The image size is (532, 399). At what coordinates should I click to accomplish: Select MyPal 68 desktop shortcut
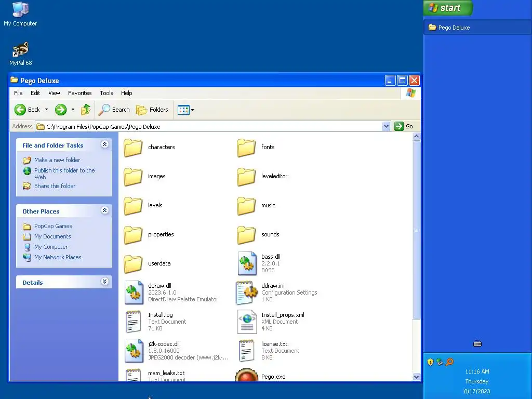[x=21, y=54]
